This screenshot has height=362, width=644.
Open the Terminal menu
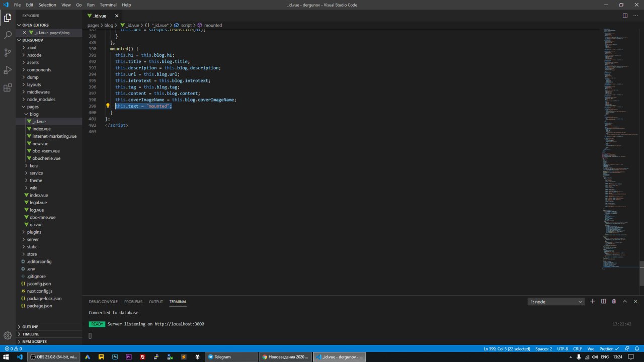tap(108, 5)
